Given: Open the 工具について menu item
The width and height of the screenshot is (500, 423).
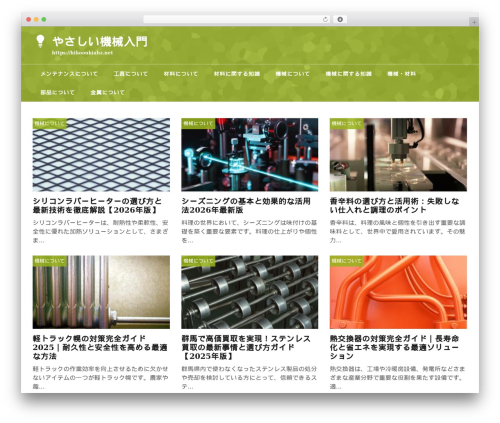Looking at the screenshot, I should tap(130, 74).
